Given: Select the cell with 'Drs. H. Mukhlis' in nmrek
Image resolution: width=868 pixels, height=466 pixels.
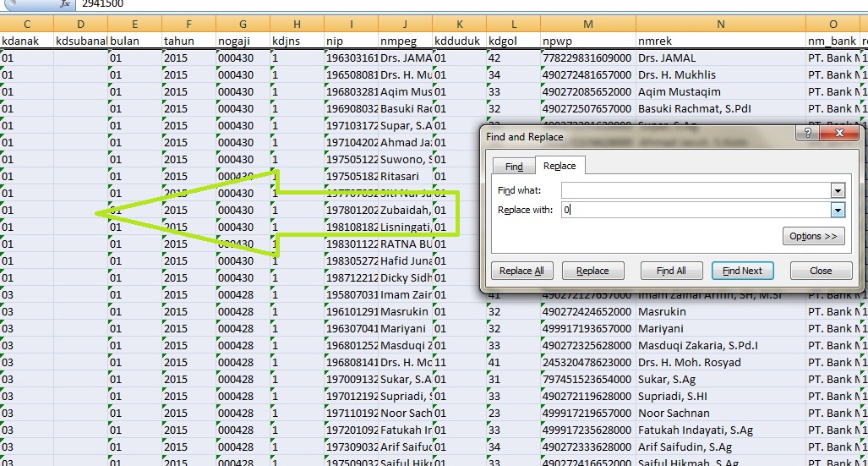Looking at the screenshot, I should (721, 74).
